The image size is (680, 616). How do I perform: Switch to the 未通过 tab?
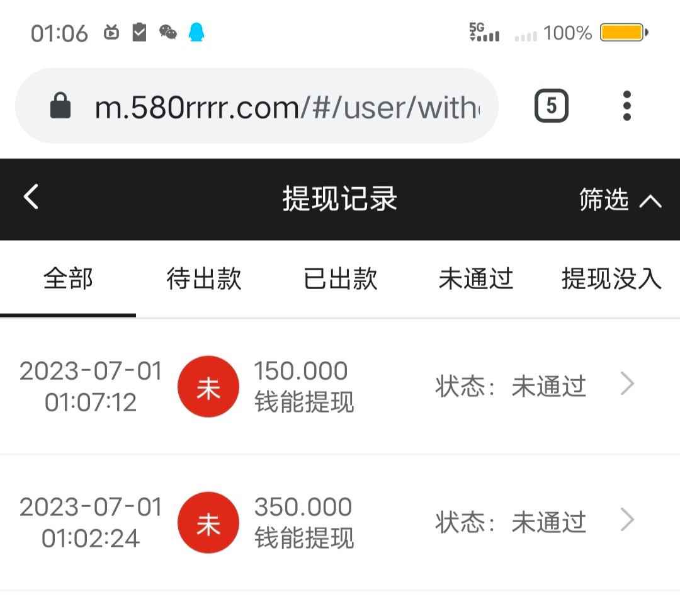pos(476,278)
